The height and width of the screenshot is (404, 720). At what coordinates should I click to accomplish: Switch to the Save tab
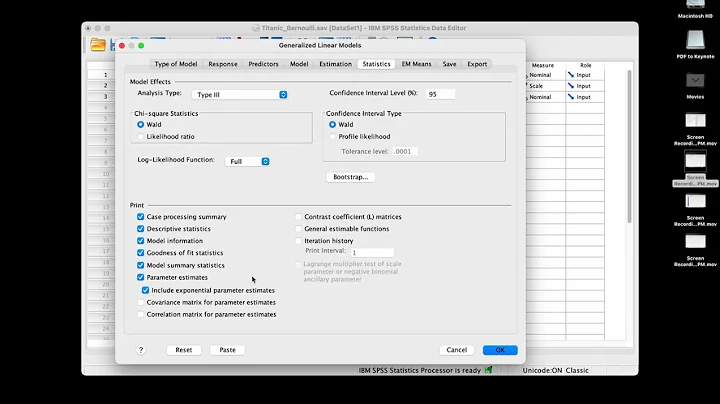(x=449, y=64)
